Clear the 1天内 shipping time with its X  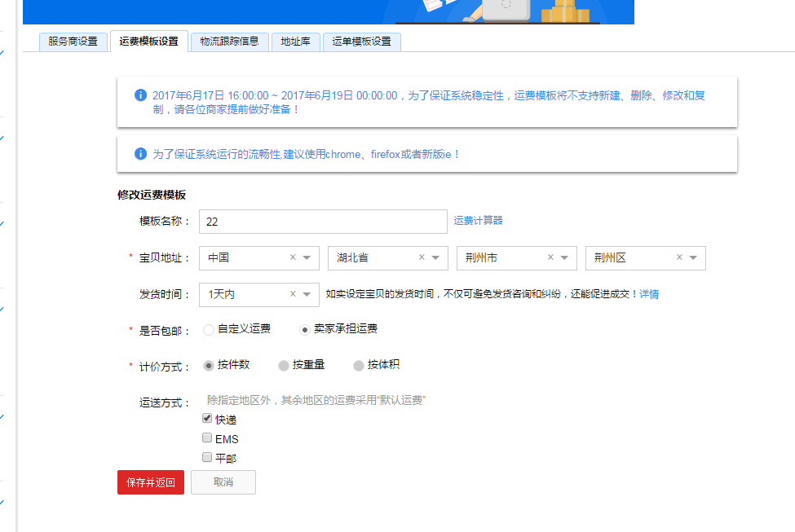click(293, 294)
